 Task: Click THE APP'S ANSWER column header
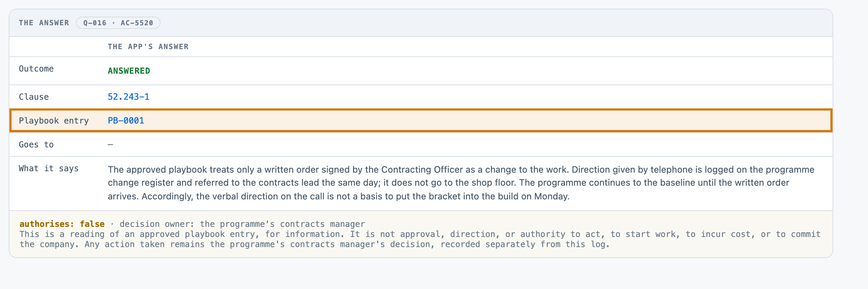click(148, 47)
